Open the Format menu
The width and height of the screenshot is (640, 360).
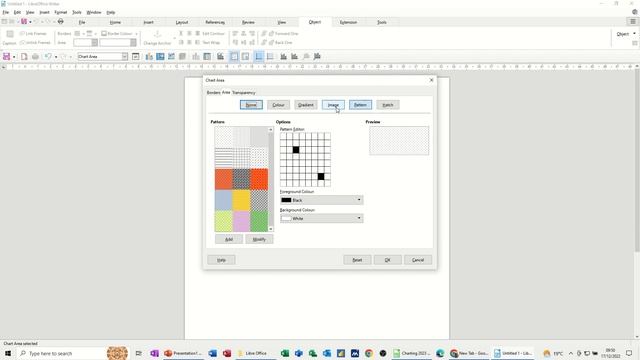click(60, 12)
